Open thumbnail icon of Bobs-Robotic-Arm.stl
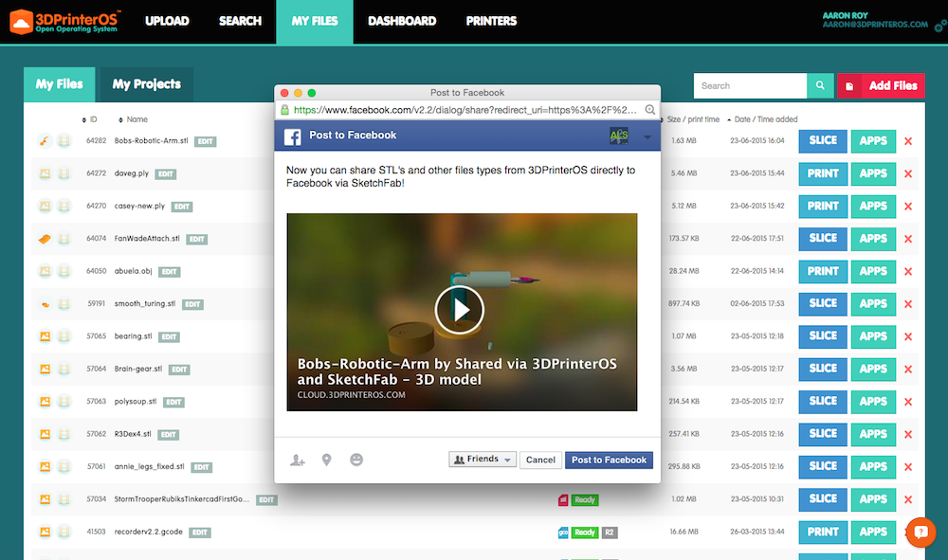Image resolution: width=948 pixels, height=560 pixels. (45, 141)
